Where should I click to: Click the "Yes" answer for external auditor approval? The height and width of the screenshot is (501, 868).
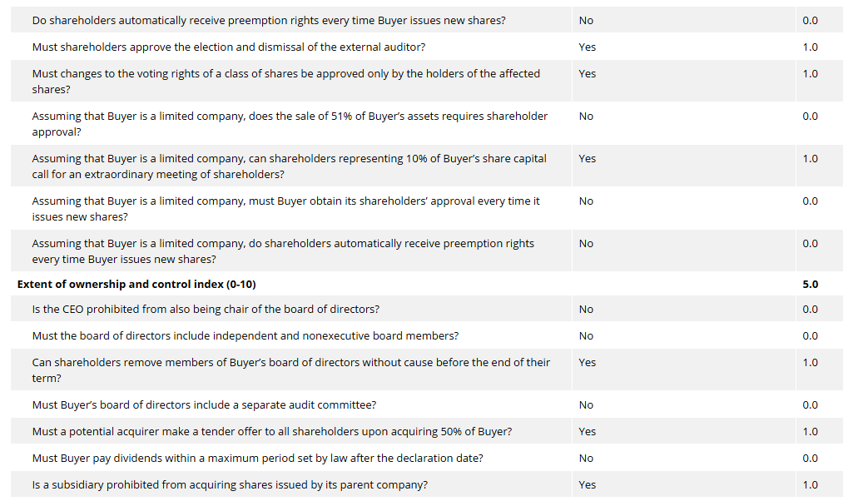coord(588,47)
